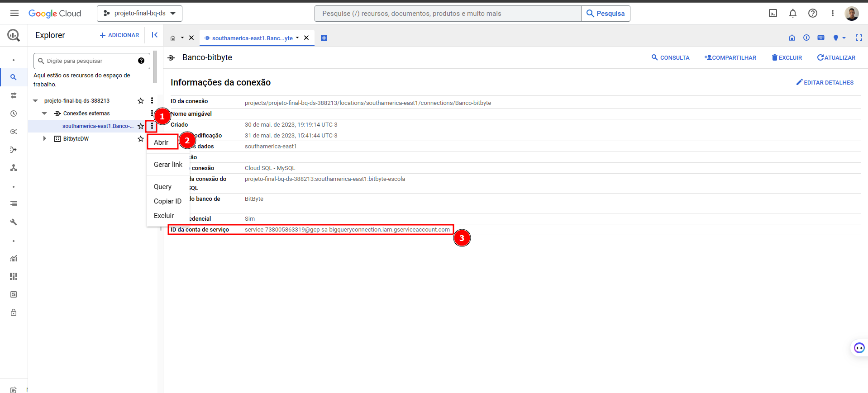Open actions menu for southamerica-east1.Banco connection
Screen dimensions: 868x393
(x=152, y=126)
